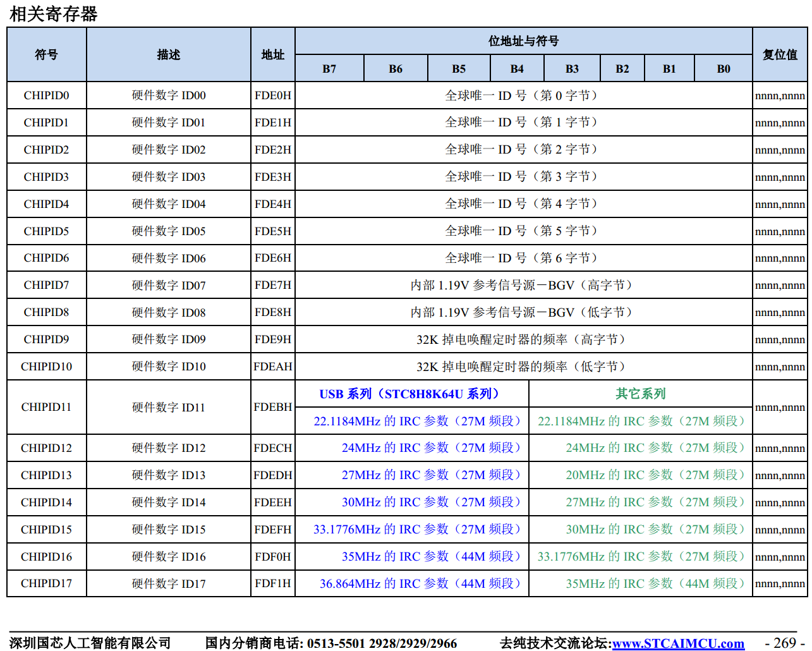Click the FDF0H address cell
This screenshot has width=812, height=651.
[273, 557]
